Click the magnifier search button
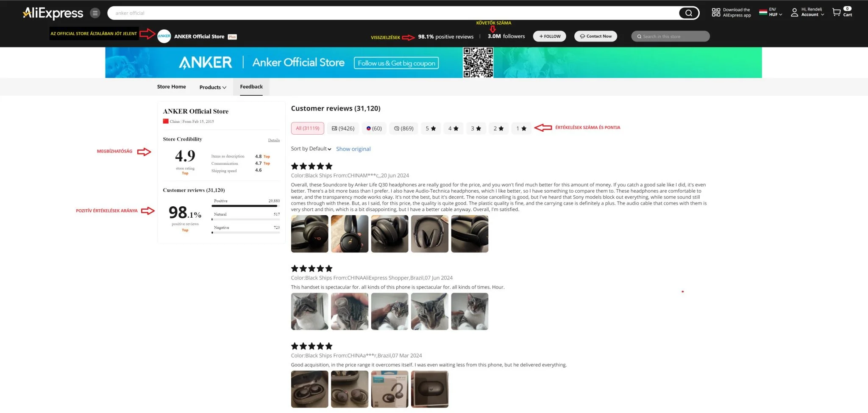 coord(689,13)
